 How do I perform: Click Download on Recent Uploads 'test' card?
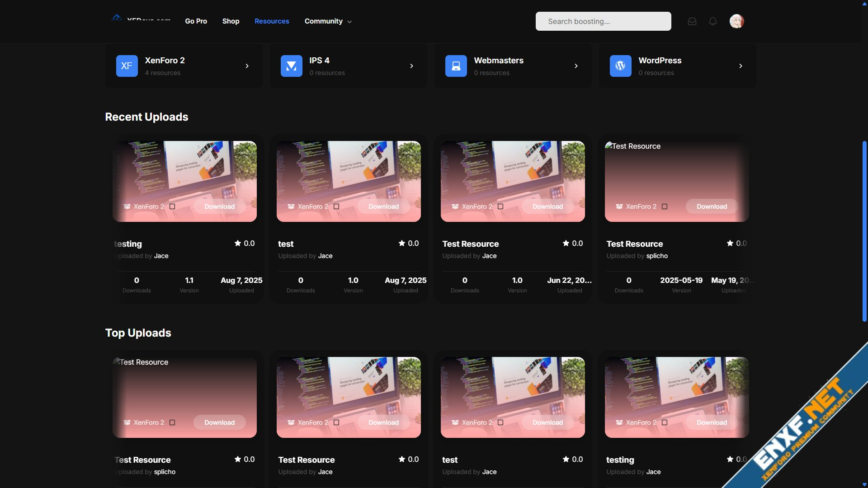[x=383, y=206]
